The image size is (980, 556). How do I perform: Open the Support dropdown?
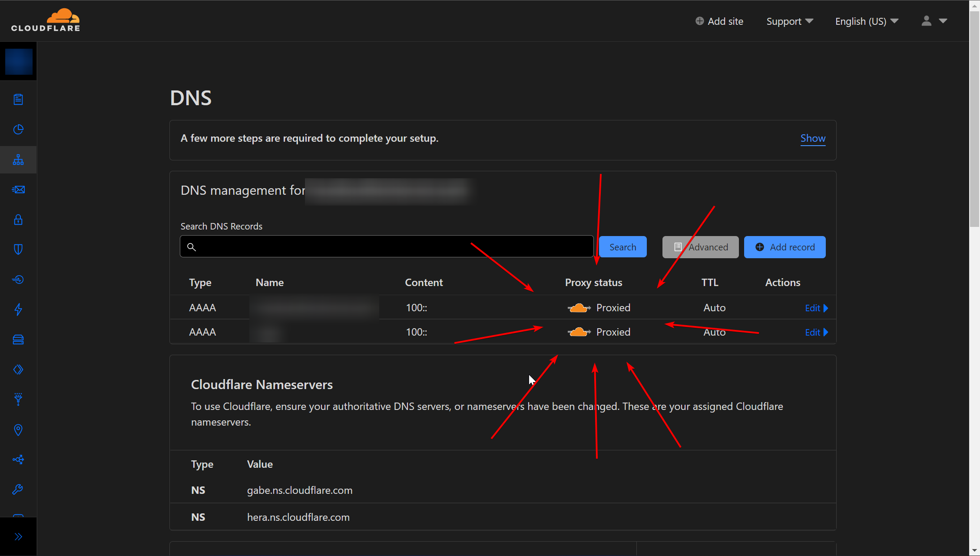pos(789,21)
